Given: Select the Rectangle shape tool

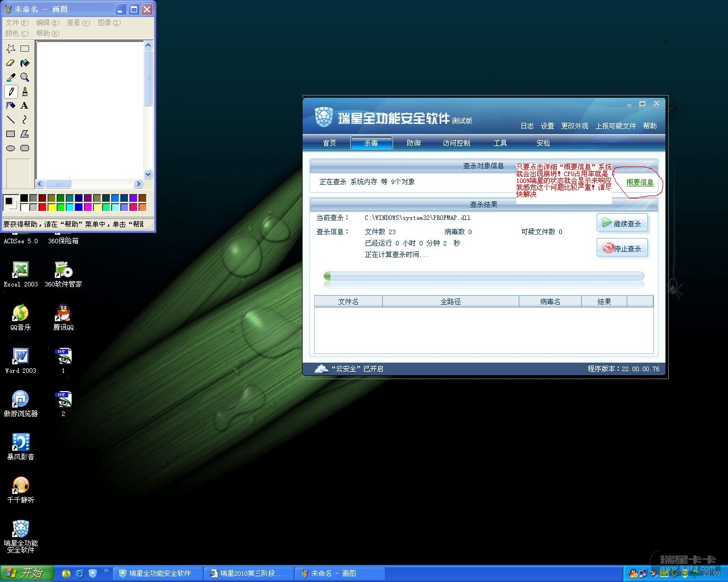Looking at the screenshot, I should (x=11, y=134).
